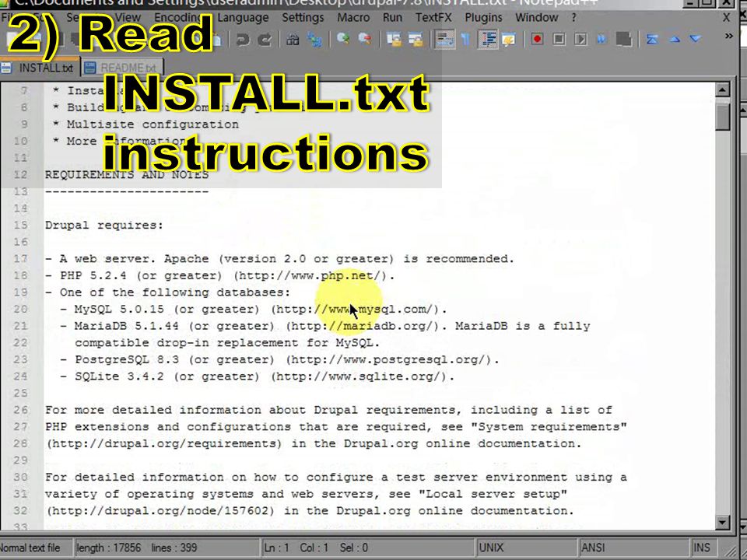Click 'Ln : 1 Col : 1' status entry
This screenshot has width=747, height=560.
click(x=296, y=548)
